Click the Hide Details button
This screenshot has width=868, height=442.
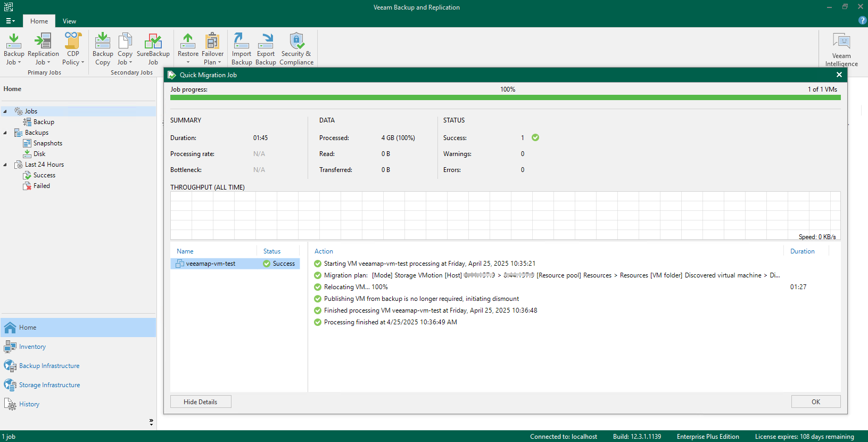tap(201, 402)
